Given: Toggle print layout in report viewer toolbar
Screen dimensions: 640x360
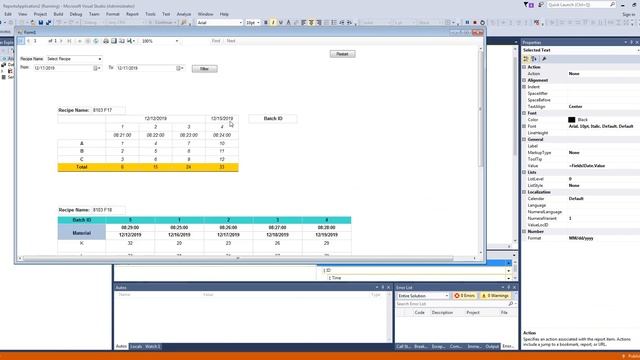Looking at the screenshot, I should pyautogui.click(x=114, y=41).
